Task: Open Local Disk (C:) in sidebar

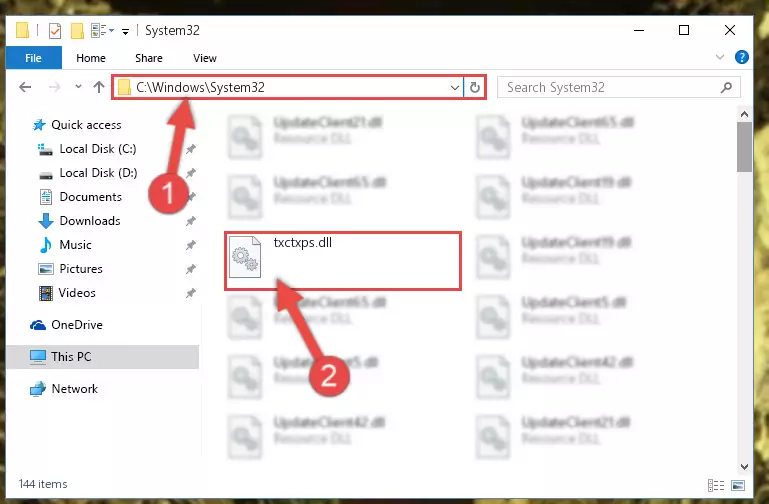Action: [98, 149]
